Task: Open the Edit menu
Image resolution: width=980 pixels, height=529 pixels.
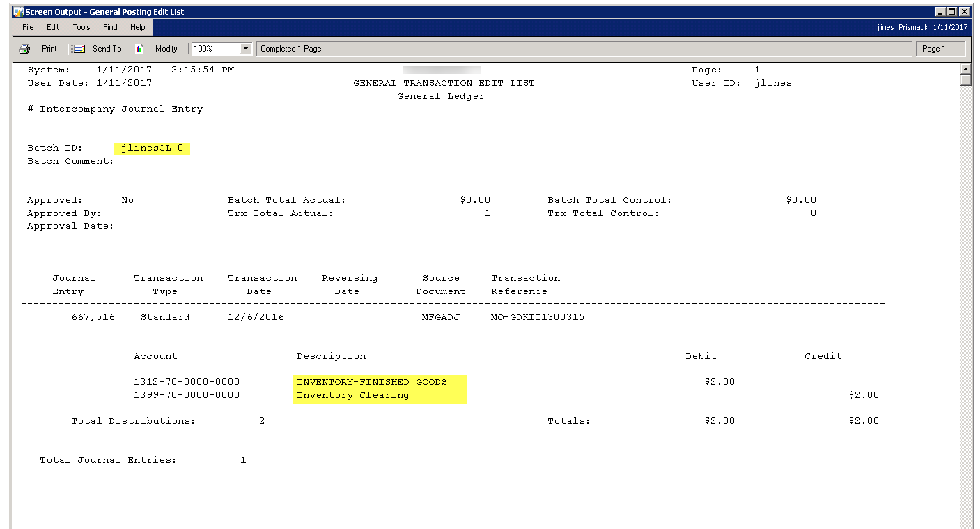Action: [x=53, y=27]
